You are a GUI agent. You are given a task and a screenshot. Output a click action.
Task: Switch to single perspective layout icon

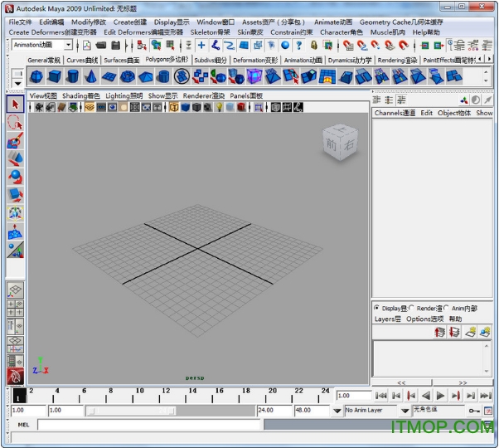15,290
